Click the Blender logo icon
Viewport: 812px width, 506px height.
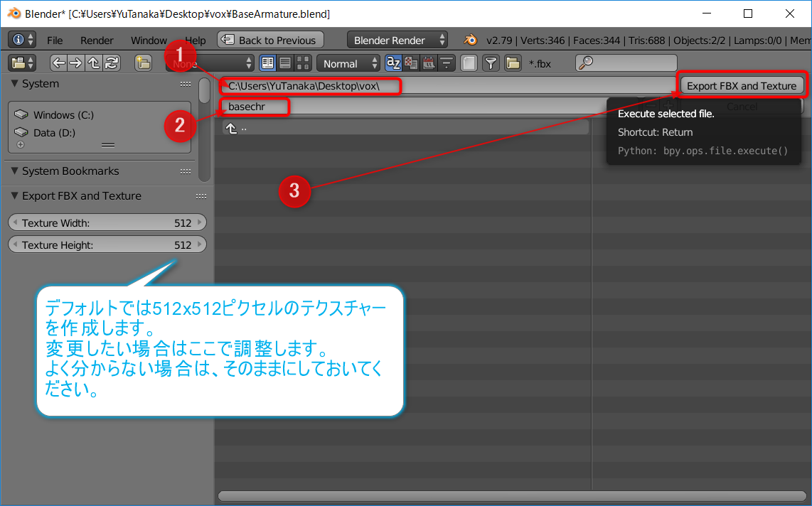(x=470, y=40)
